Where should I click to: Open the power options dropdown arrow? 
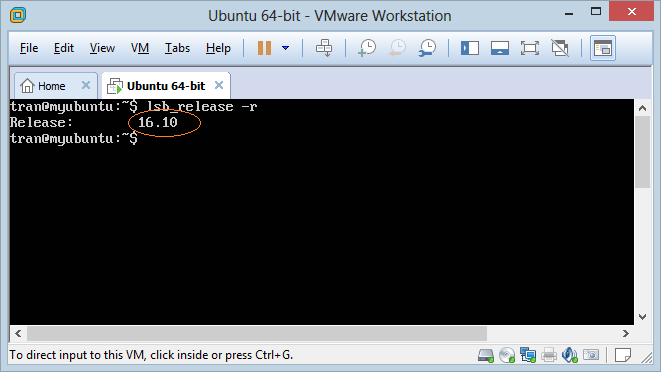[285, 48]
